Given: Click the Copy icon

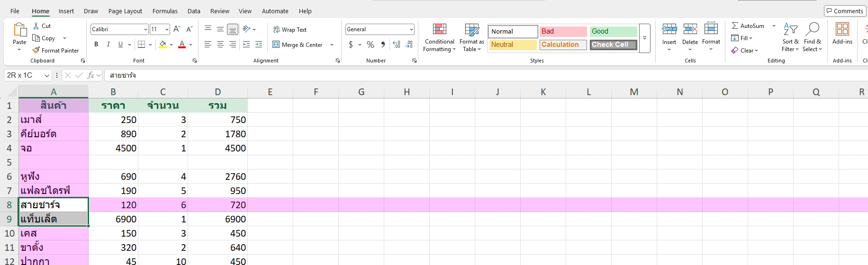Looking at the screenshot, I should pyautogui.click(x=36, y=38).
